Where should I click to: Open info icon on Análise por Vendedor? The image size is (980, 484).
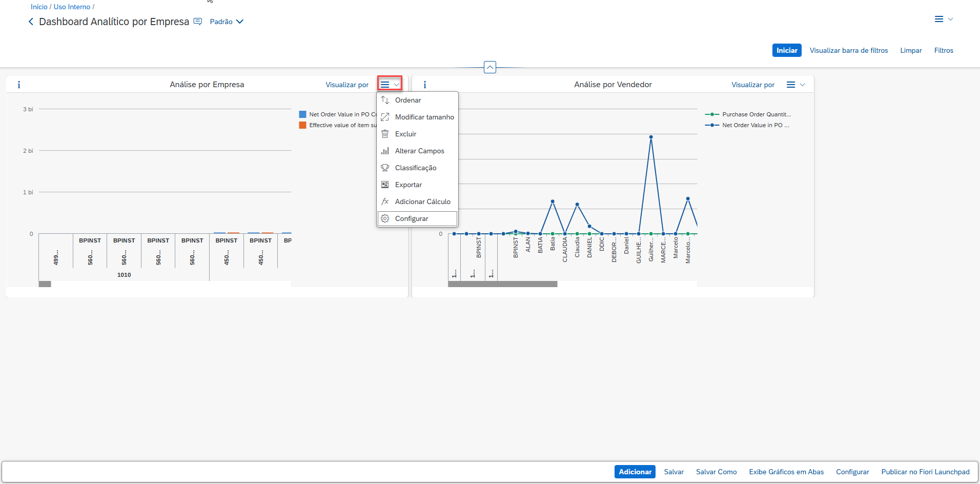click(424, 85)
